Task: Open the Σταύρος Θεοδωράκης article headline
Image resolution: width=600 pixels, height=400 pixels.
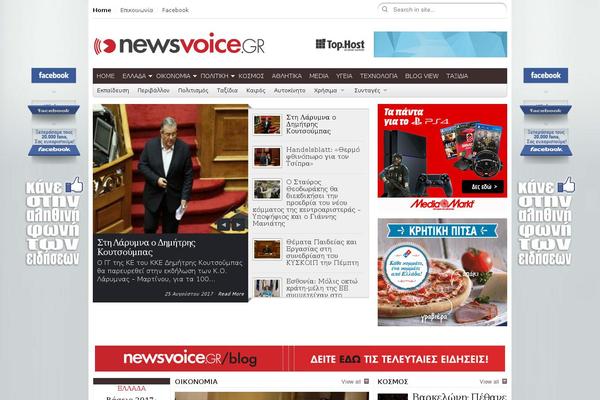Action: (306, 202)
